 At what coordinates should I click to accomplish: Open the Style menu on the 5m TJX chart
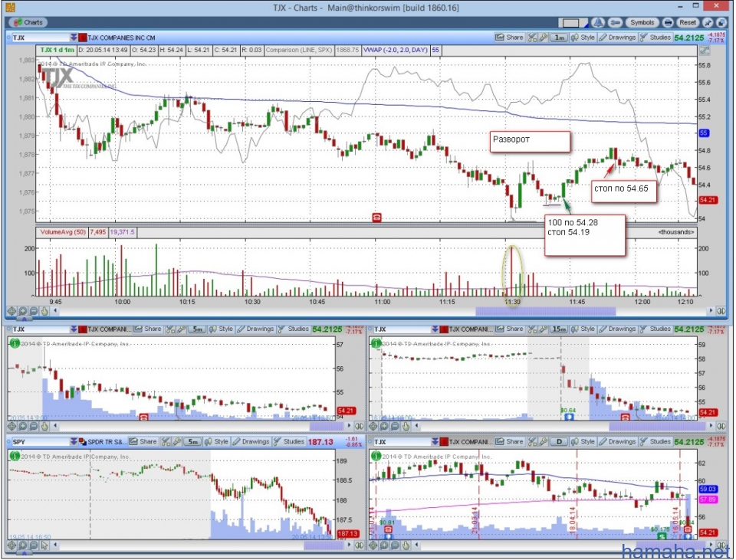(x=221, y=329)
